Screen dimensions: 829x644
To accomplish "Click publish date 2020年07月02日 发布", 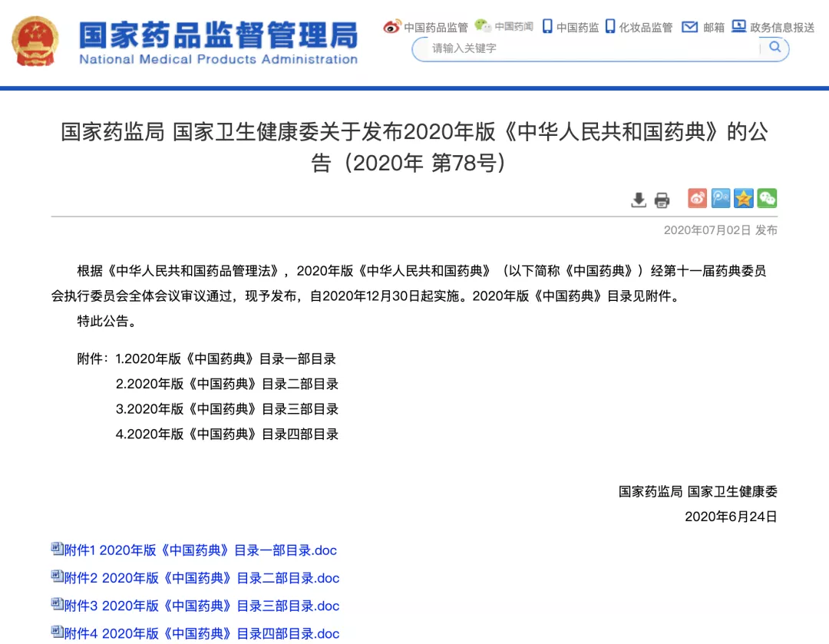I will (x=721, y=230).
